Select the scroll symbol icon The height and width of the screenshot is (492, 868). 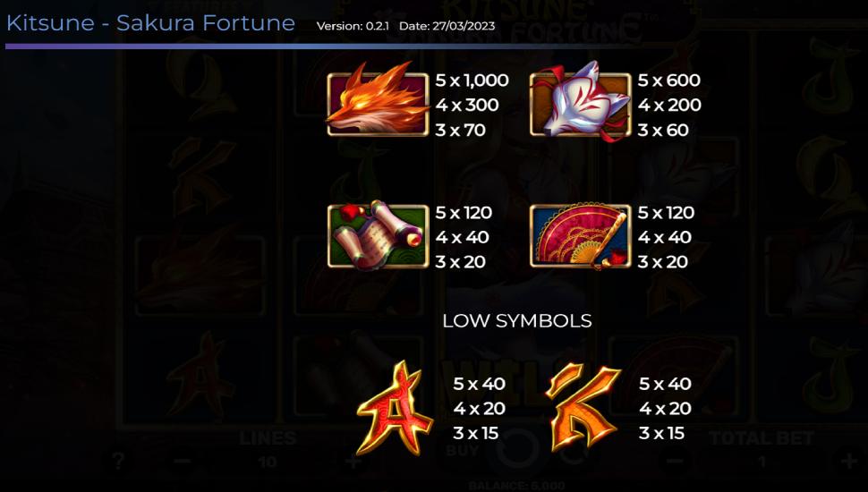coord(379,235)
